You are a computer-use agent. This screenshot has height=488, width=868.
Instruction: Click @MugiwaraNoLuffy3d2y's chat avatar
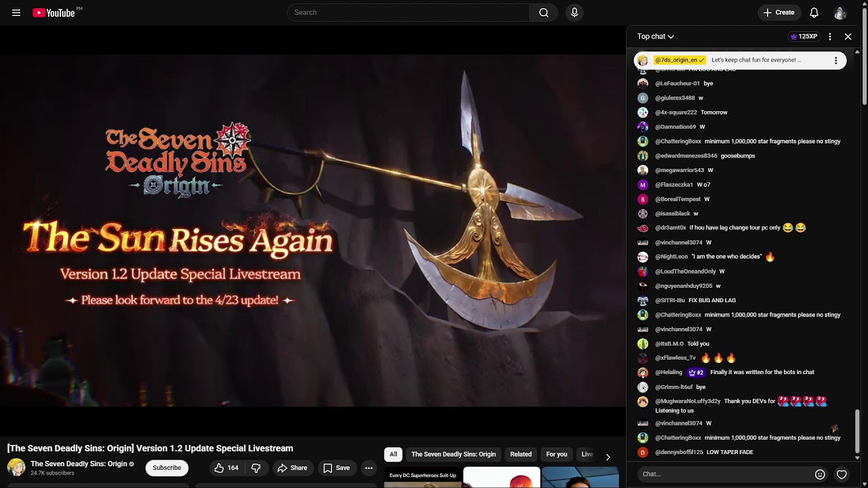tap(643, 402)
